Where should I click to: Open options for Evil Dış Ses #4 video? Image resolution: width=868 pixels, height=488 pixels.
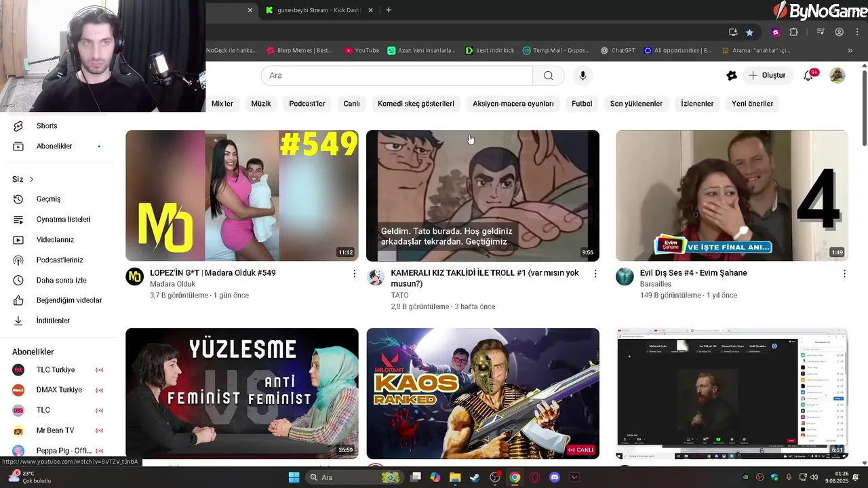844,273
